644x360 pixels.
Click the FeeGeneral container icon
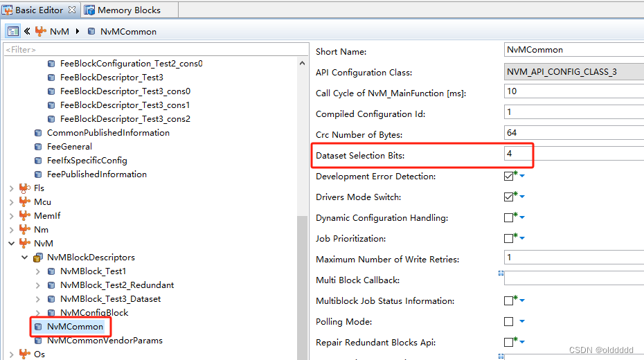coord(38,147)
